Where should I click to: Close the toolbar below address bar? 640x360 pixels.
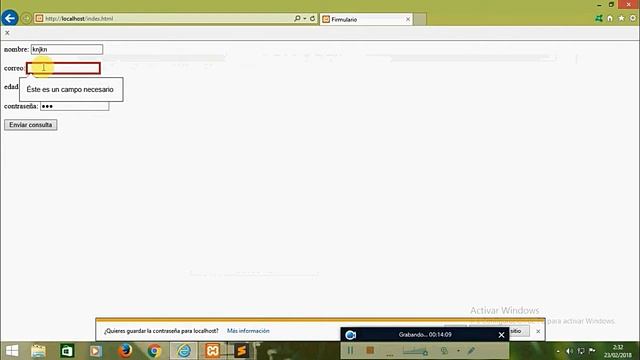coord(7,33)
